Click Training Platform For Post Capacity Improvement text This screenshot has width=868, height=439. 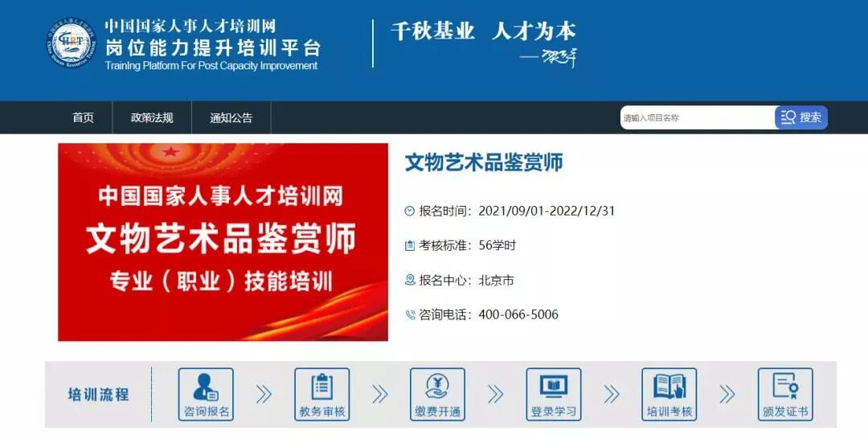(211, 66)
